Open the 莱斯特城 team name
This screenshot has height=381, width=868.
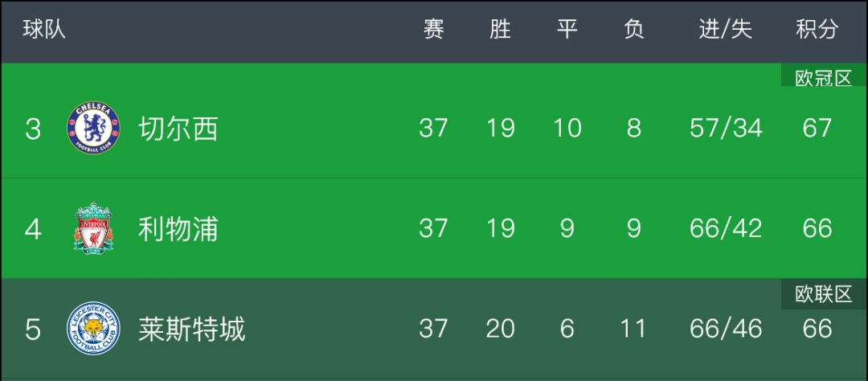coord(191,329)
